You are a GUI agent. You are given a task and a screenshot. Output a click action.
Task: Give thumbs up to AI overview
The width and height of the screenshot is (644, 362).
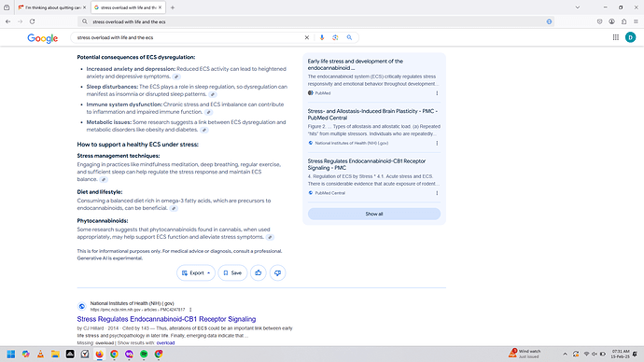coord(258,273)
